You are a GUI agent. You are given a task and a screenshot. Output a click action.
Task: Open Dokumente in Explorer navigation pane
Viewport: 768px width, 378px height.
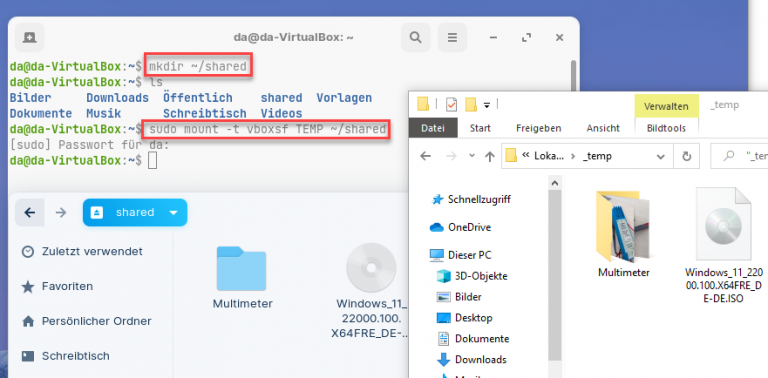click(473, 339)
